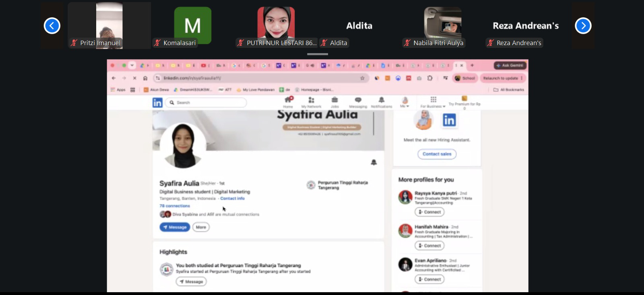Select Putri Nur Lestari's video thumbnail

pyautogui.click(x=276, y=25)
